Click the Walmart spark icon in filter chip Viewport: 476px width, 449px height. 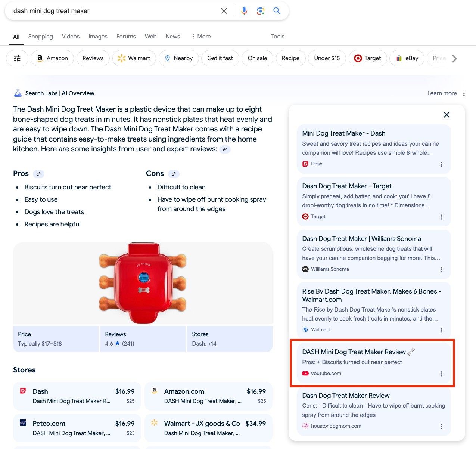[121, 58]
